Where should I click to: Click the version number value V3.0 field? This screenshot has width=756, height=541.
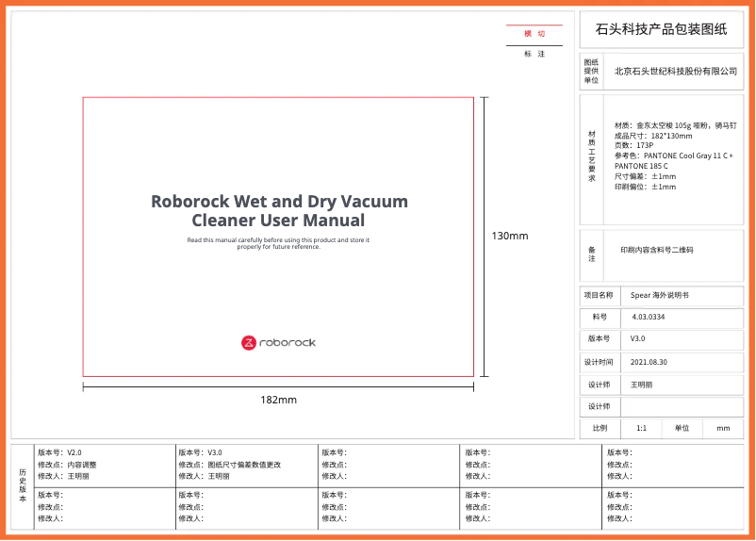click(638, 338)
